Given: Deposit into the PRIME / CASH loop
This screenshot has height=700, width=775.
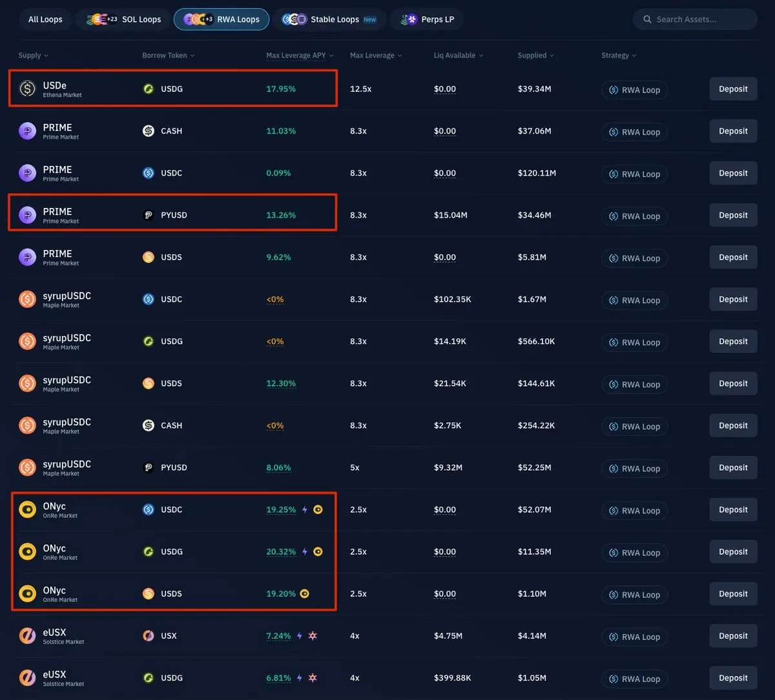Looking at the screenshot, I should (x=733, y=131).
